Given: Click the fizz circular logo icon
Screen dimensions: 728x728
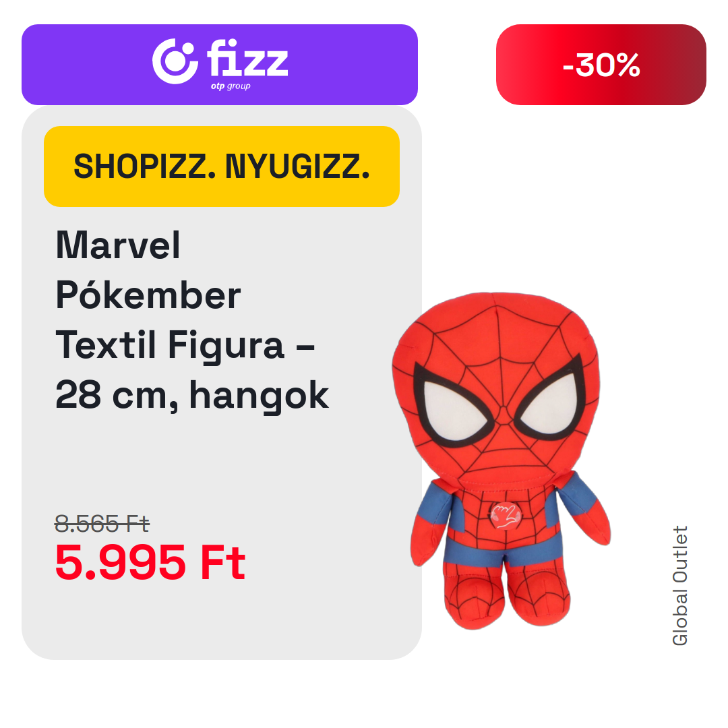Looking at the screenshot, I should tap(175, 61).
